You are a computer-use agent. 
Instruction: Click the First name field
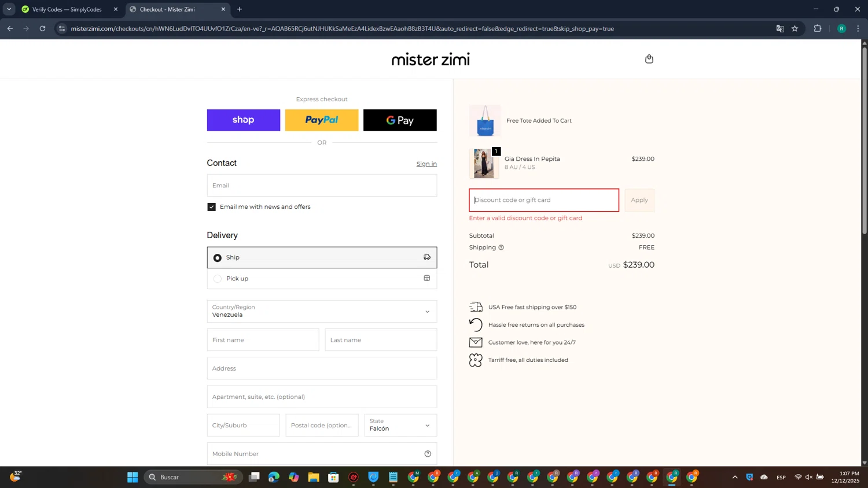(263, 340)
